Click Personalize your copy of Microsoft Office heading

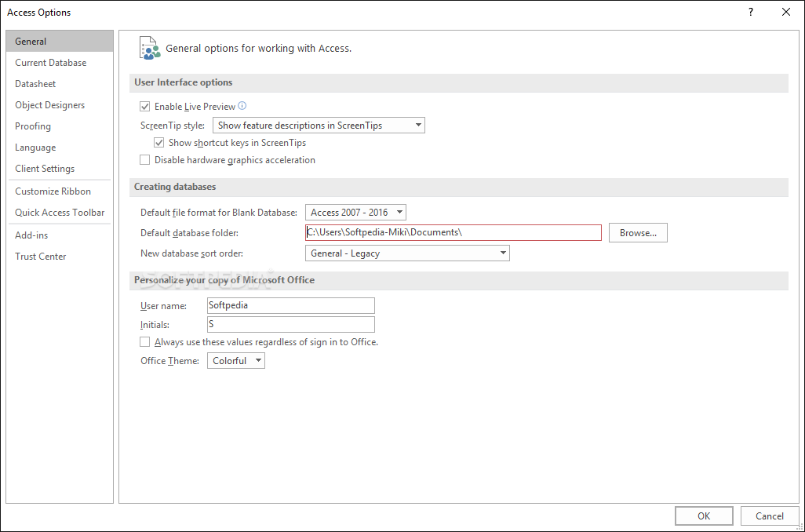pos(224,280)
